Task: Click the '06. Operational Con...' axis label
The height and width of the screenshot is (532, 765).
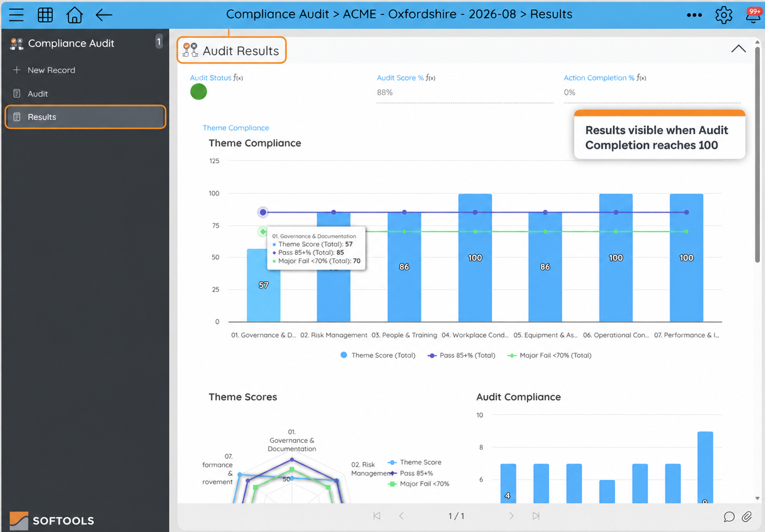Action: [x=616, y=335]
